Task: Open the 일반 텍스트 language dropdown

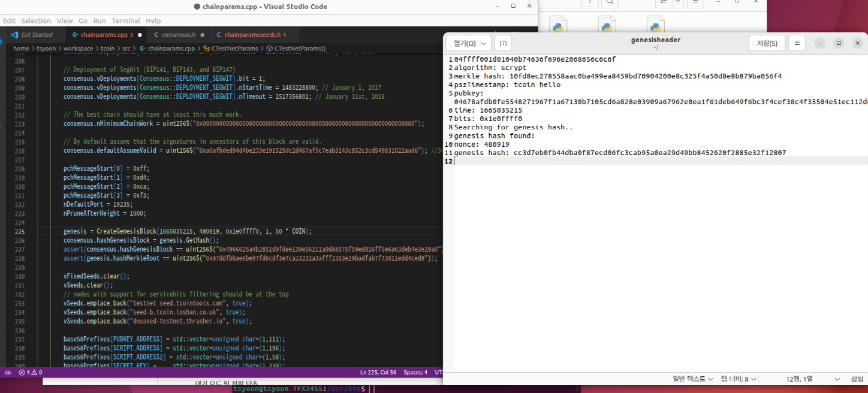Action: 693,379
